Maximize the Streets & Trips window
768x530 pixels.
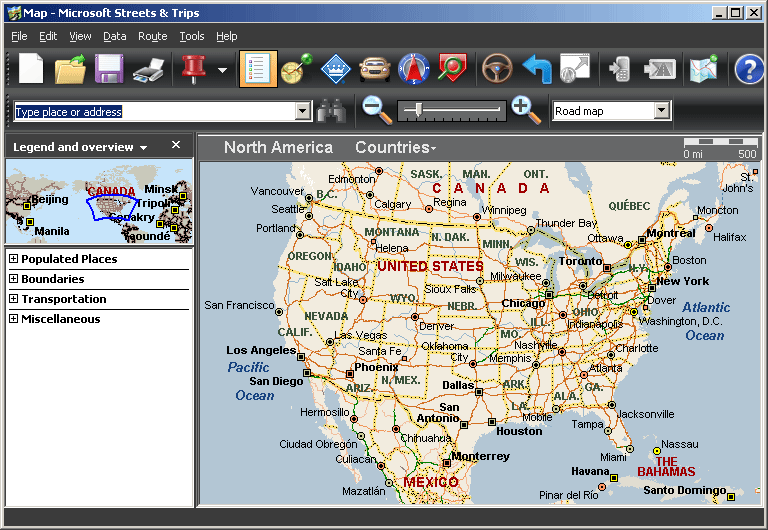click(x=736, y=13)
